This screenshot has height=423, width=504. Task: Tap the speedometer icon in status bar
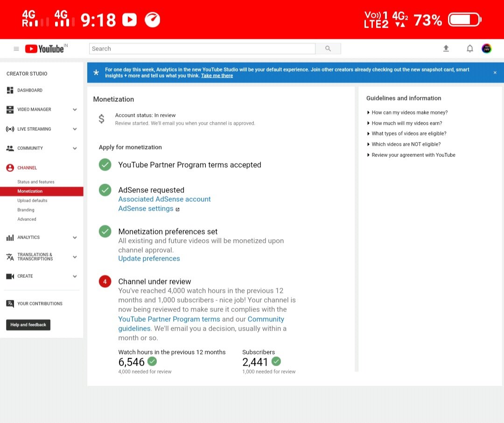[x=152, y=20]
